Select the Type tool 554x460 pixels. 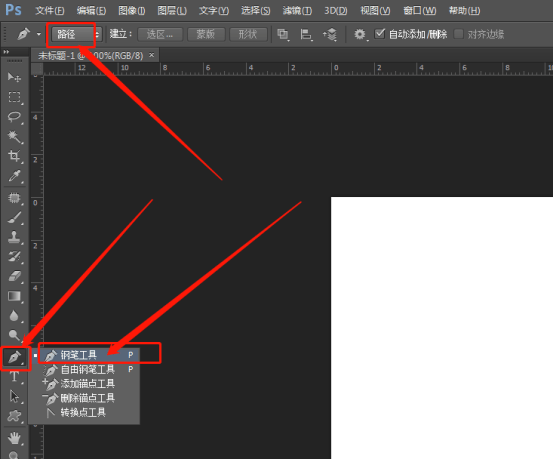[x=14, y=377]
